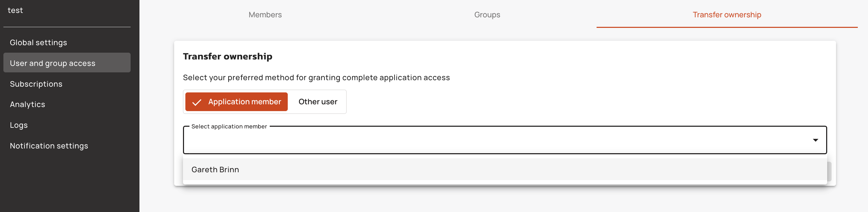
Task: Navigate to Analytics in the sidebar
Action: pos(28,104)
